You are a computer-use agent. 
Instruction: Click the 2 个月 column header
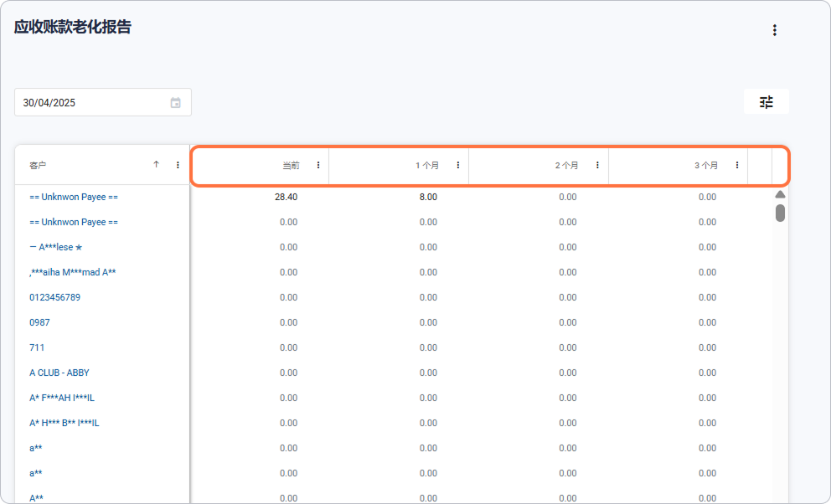coord(539,166)
